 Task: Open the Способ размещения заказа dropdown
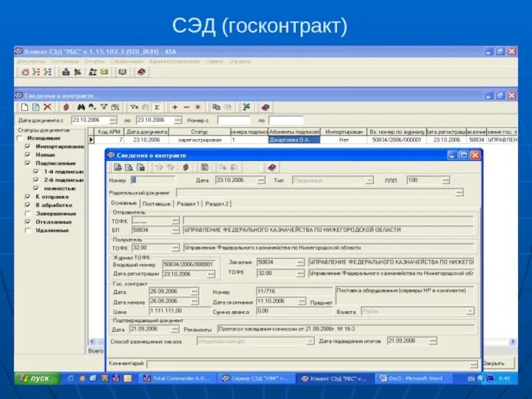(x=310, y=341)
